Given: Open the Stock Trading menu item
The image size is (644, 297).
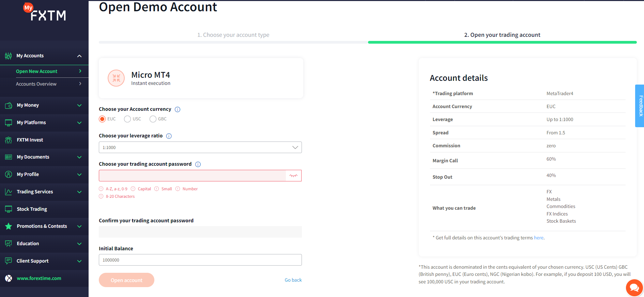Looking at the screenshot, I should pyautogui.click(x=44, y=209).
